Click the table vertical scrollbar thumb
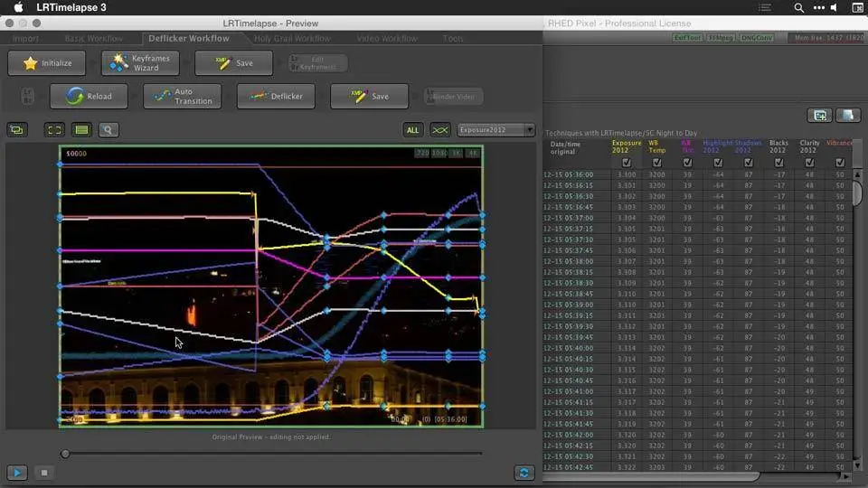 (x=857, y=193)
